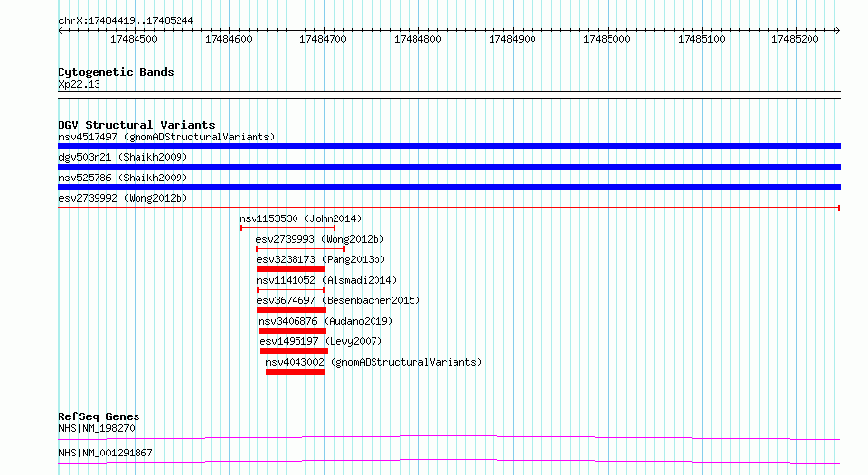Open variant nsv4043002 (gnomADStructuralVariants) label
This screenshot has width=868, height=475.
[x=374, y=362]
